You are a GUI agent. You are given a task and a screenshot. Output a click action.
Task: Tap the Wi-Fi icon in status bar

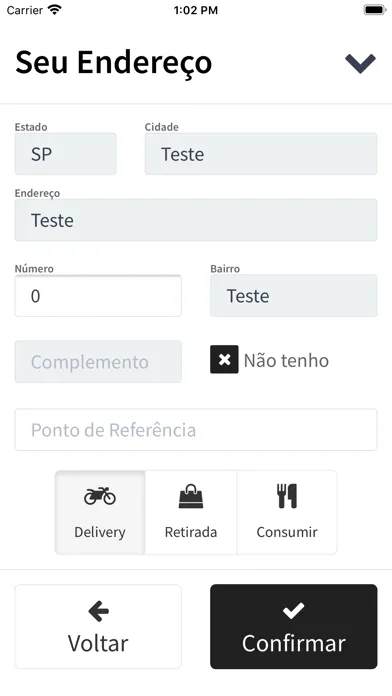[55, 9]
